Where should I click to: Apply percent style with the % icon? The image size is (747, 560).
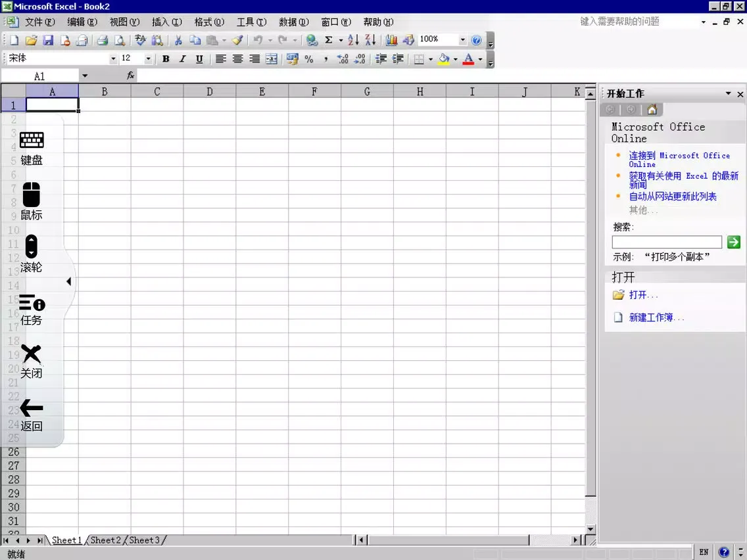pyautogui.click(x=308, y=59)
